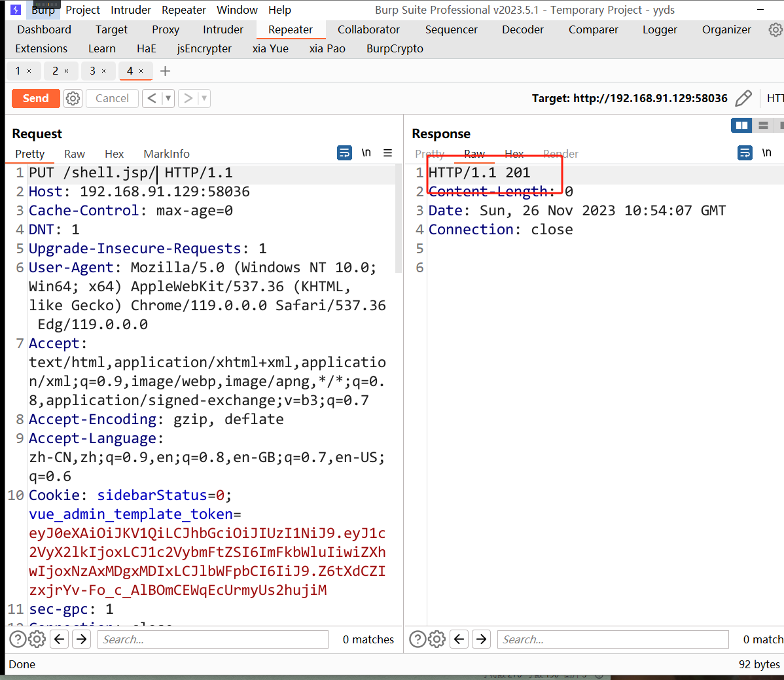The image size is (784, 680).
Task: Close repeater tab 1
Action: click(29, 71)
